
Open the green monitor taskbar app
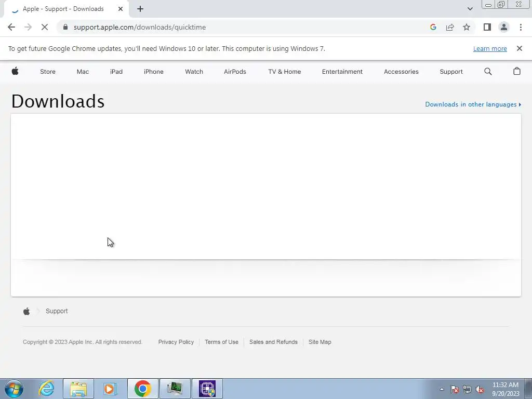click(175, 389)
